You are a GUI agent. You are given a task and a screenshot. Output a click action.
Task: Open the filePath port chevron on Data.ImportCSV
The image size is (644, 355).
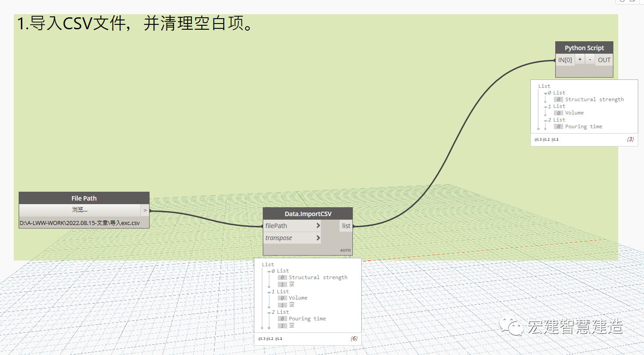[318, 226]
